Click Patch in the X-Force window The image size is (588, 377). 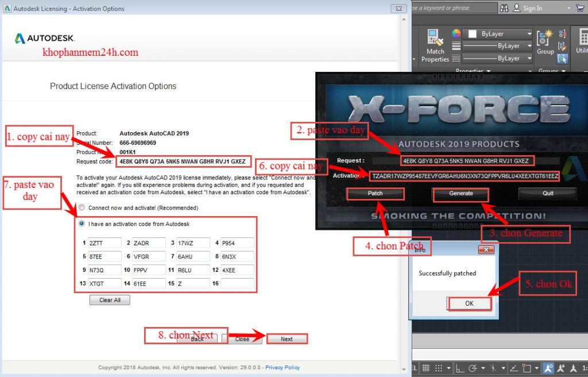pos(375,193)
